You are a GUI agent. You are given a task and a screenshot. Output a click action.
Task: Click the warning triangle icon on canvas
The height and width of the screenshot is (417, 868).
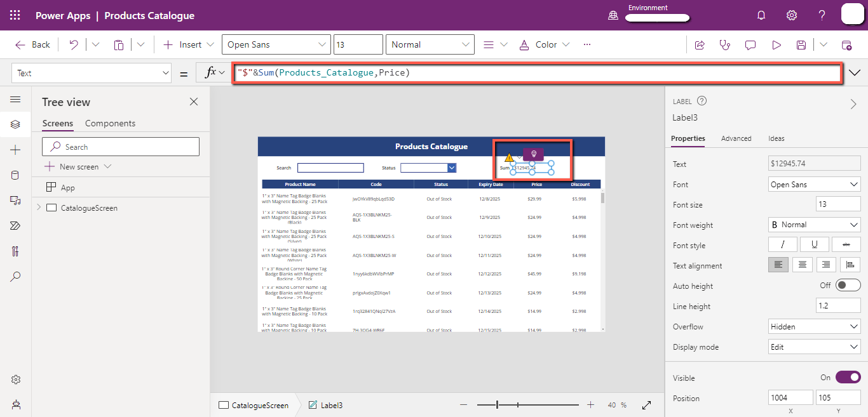[509, 157]
